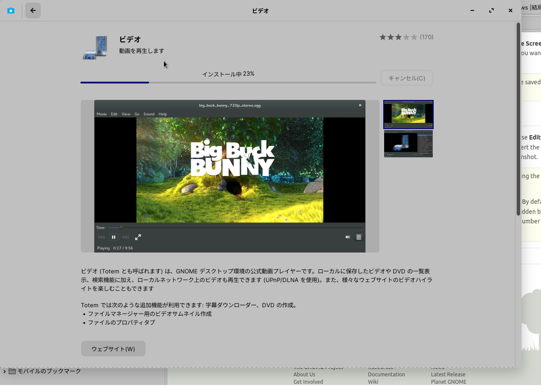Select the モバイルのブックマーク folder item

point(49,371)
